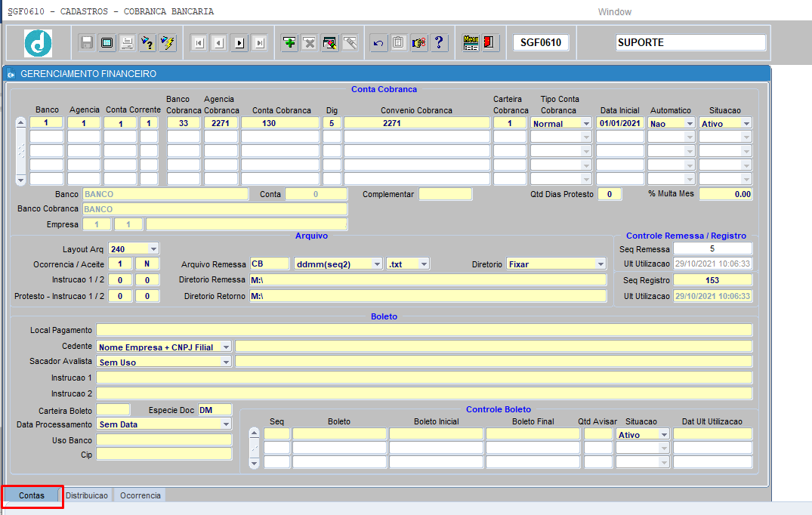
Task: Open the ddmm(seq2) file name format dropdown
Action: (377, 264)
